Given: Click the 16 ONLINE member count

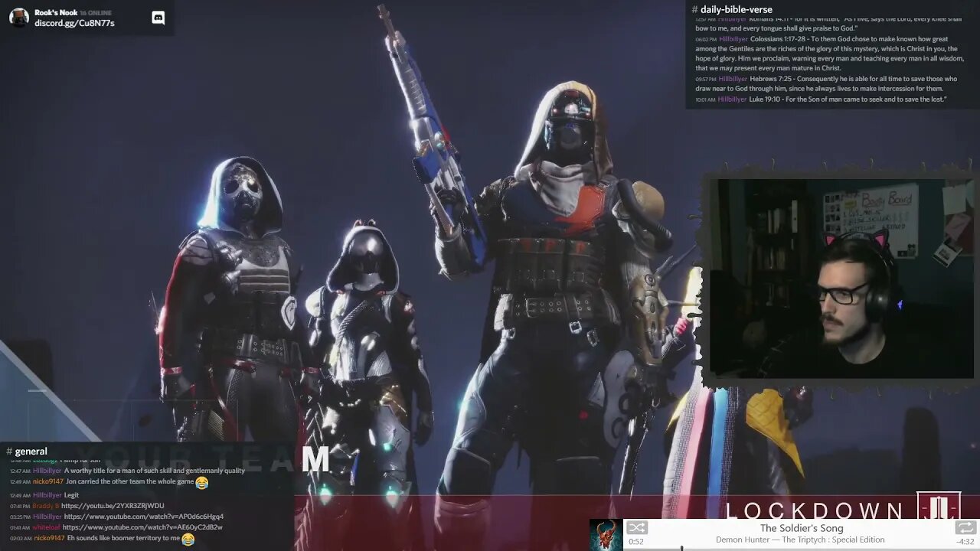Looking at the screenshot, I should click(x=95, y=13).
